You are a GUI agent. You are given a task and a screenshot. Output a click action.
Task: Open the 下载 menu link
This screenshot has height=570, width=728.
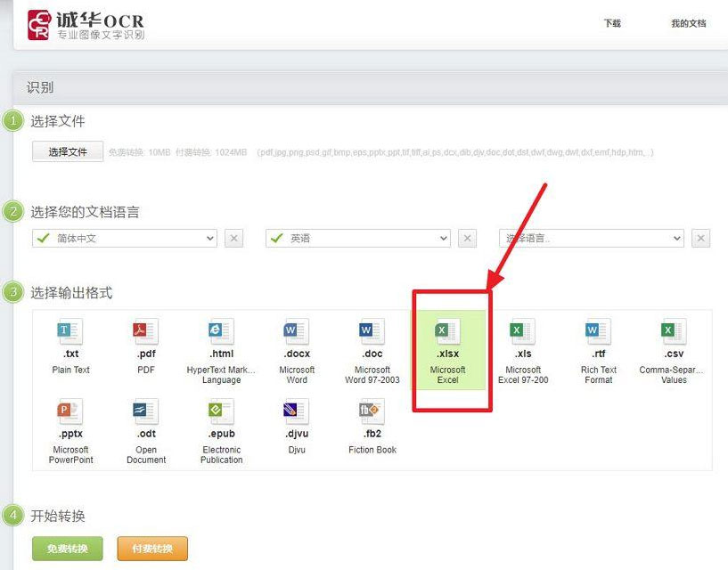(612, 24)
